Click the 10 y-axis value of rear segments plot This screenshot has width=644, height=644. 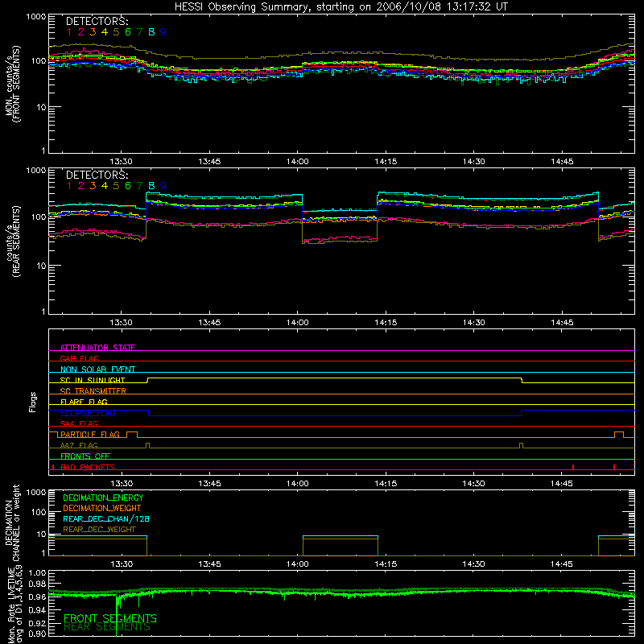(40, 266)
